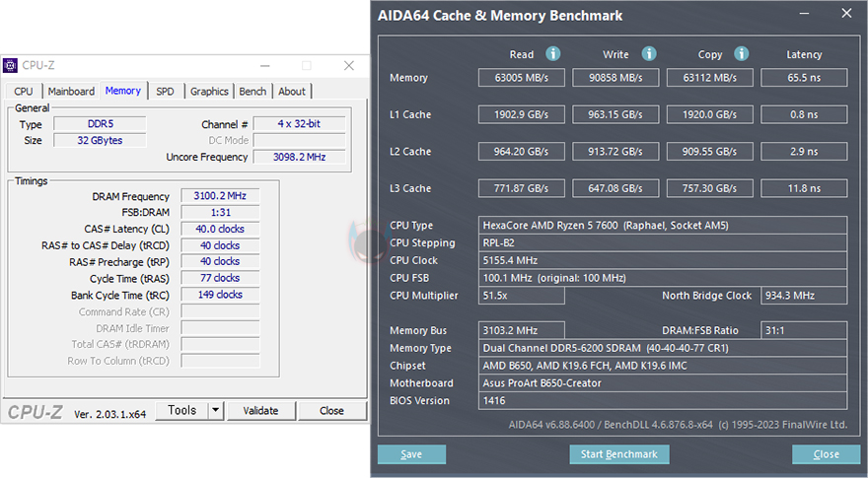Click Save in AIDA64 benchmark window
The image size is (868, 478).
click(411, 454)
